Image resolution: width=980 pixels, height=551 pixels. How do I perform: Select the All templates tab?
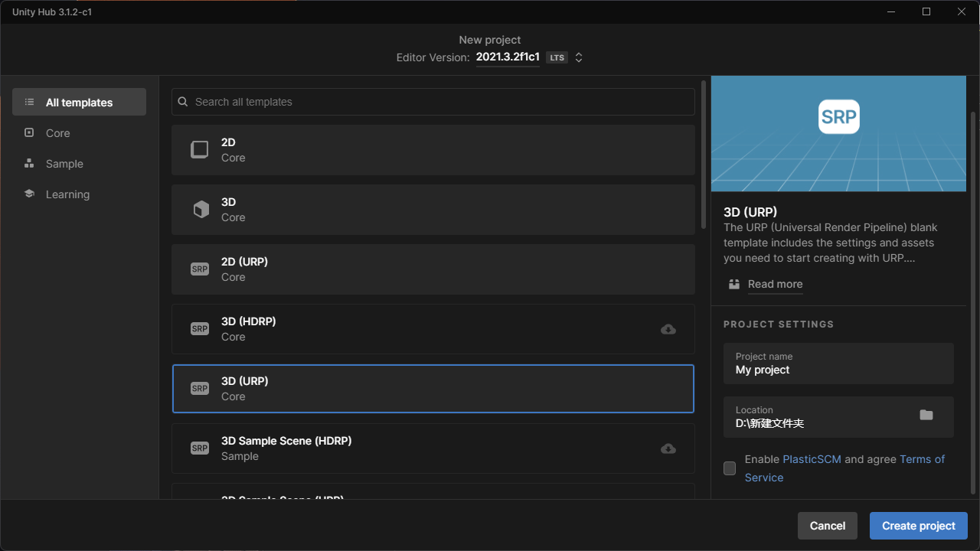[79, 102]
